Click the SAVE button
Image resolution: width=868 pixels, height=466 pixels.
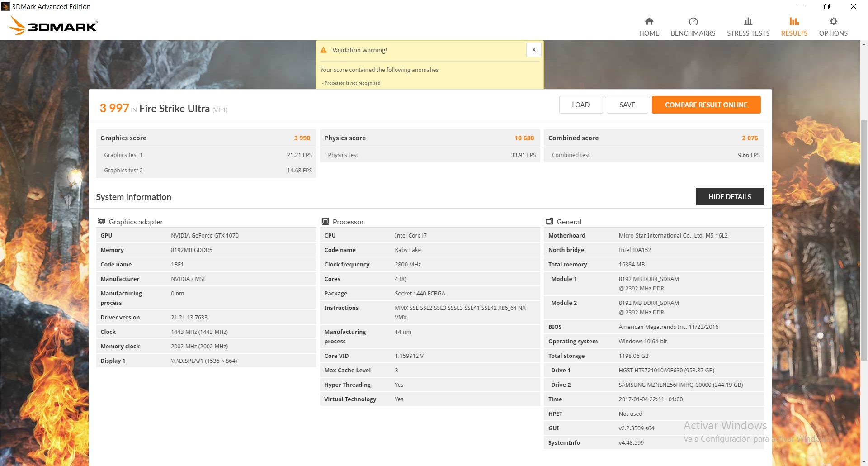627,105
